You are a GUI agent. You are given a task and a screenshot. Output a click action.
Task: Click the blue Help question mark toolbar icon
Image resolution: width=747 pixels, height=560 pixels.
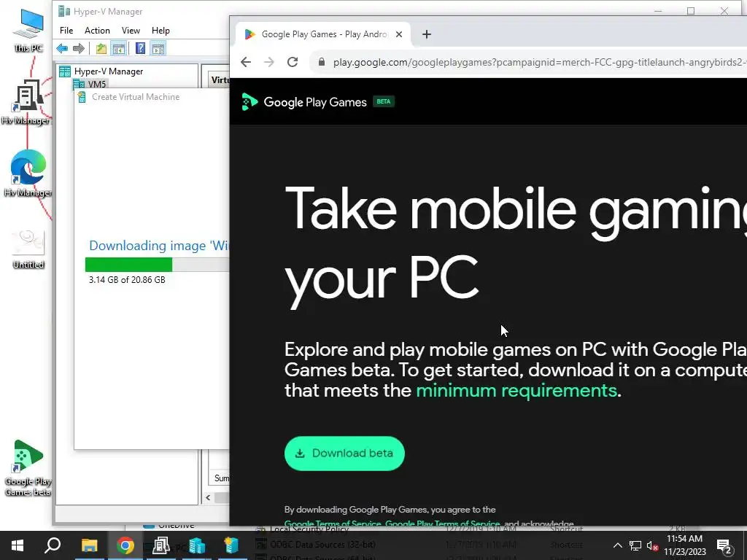(x=140, y=48)
